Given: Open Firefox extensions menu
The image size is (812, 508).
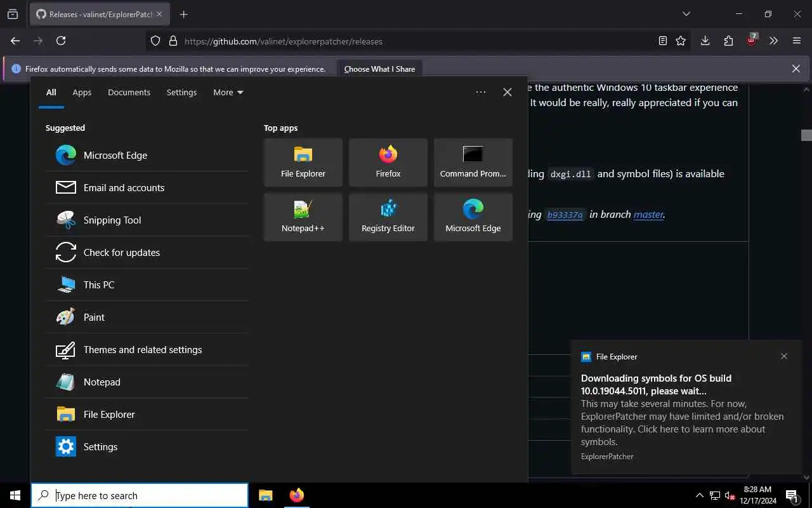Looking at the screenshot, I should 728,41.
